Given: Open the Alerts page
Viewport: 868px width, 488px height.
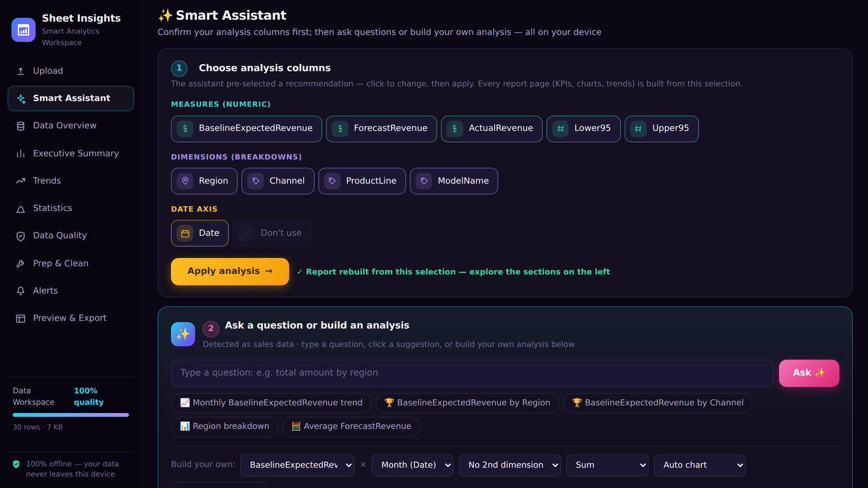Looking at the screenshot, I should pyautogui.click(x=71, y=291).
